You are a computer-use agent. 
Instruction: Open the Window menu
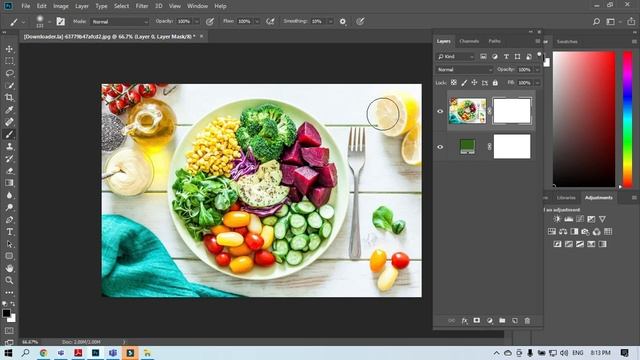(x=198, y=6)
